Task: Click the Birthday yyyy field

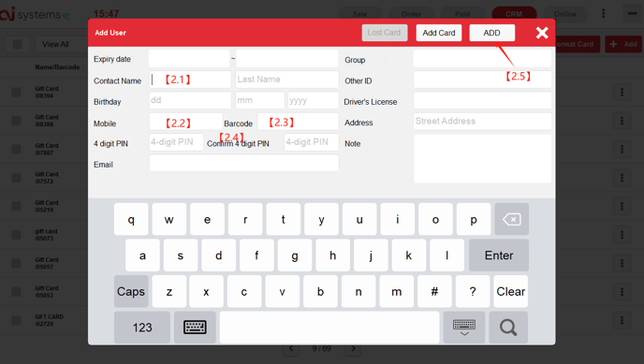Action: click(313, 100)
